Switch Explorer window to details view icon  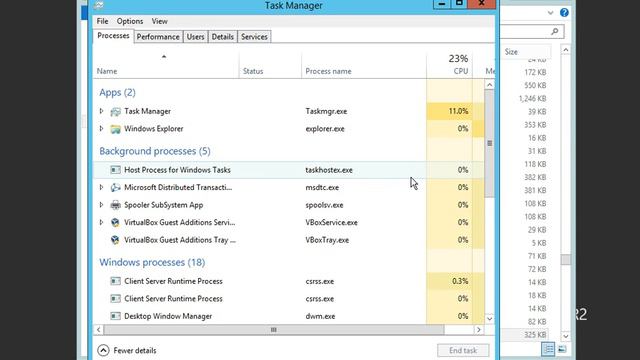pos(549,349)
